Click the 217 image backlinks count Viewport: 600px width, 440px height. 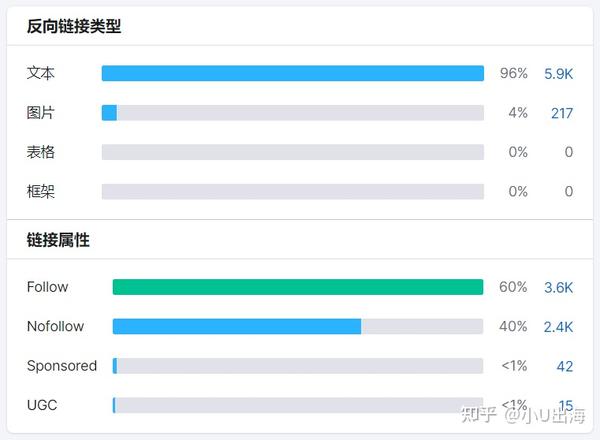561,113
